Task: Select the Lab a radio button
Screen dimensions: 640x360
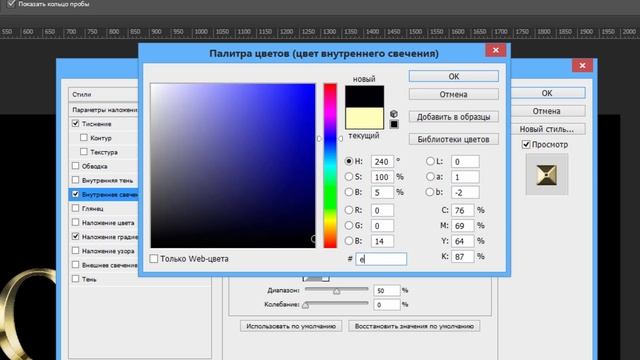Action: tap(430, 177)
